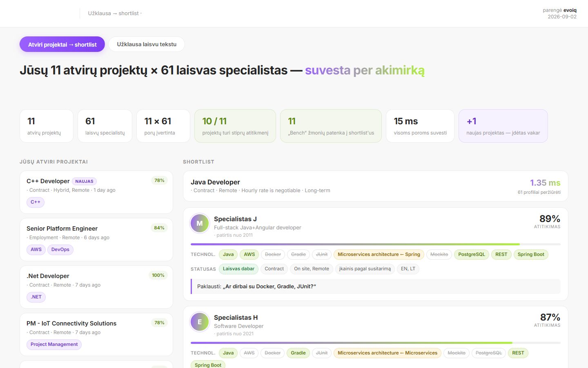Click the "On site, Remote" status chip
The image size is (588, 368).
pyautogui.click(x=312, y=269)
